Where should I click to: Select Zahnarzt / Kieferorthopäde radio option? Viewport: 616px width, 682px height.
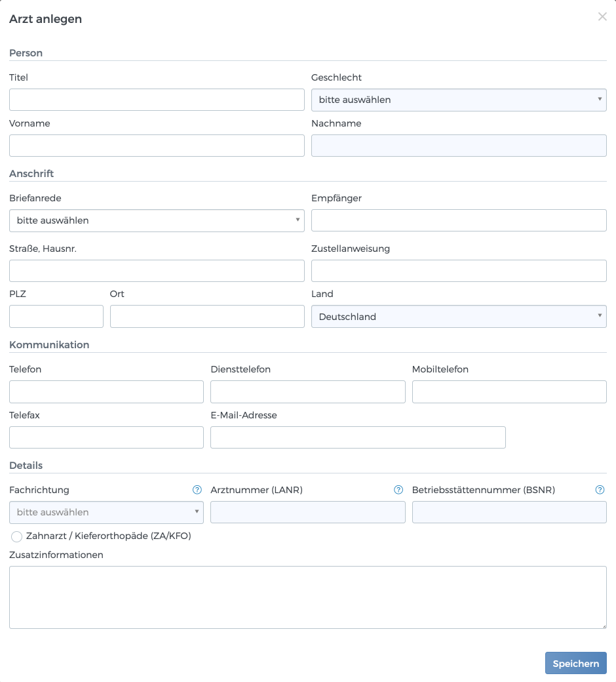click(x=17, y=537)
